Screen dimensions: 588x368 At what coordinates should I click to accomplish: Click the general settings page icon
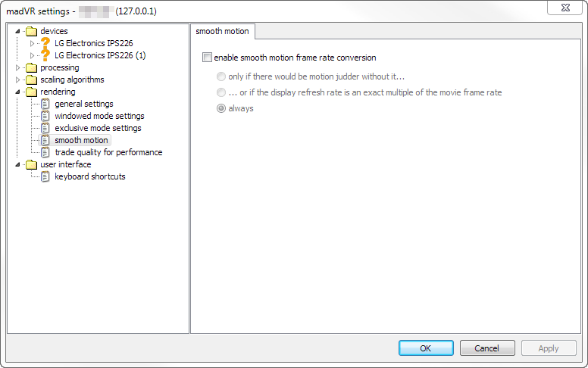click(45, 104)
